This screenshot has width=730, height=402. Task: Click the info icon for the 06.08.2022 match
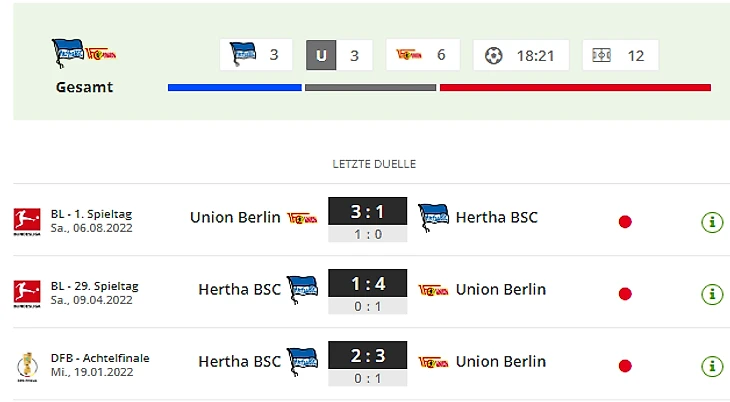[x=712, y=221]
